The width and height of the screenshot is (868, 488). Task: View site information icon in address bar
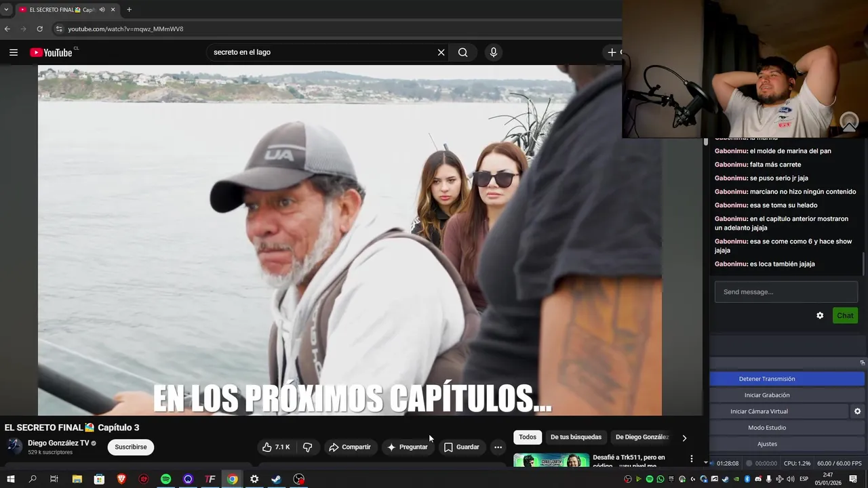59,29
